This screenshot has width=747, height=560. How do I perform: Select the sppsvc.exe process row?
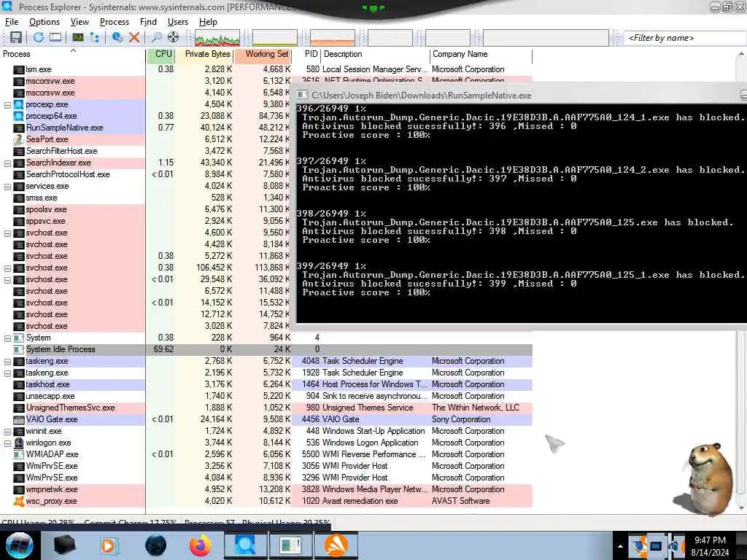(x=145, y=221)
